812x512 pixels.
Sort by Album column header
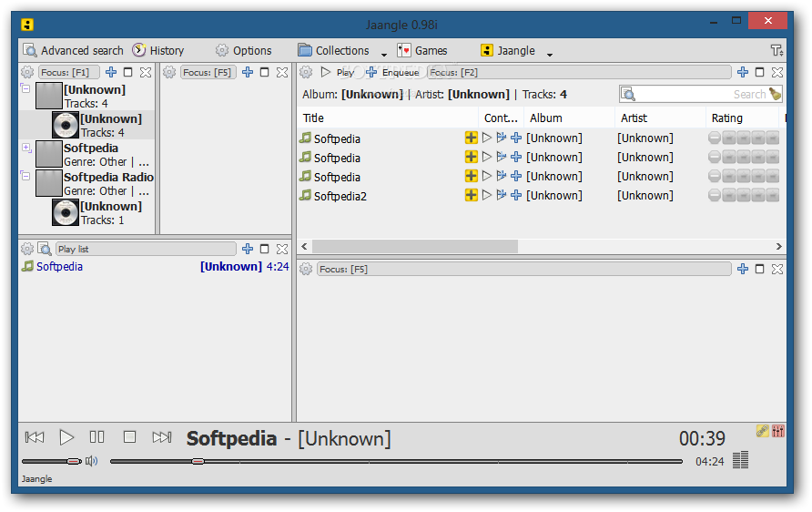coord(569,118)
